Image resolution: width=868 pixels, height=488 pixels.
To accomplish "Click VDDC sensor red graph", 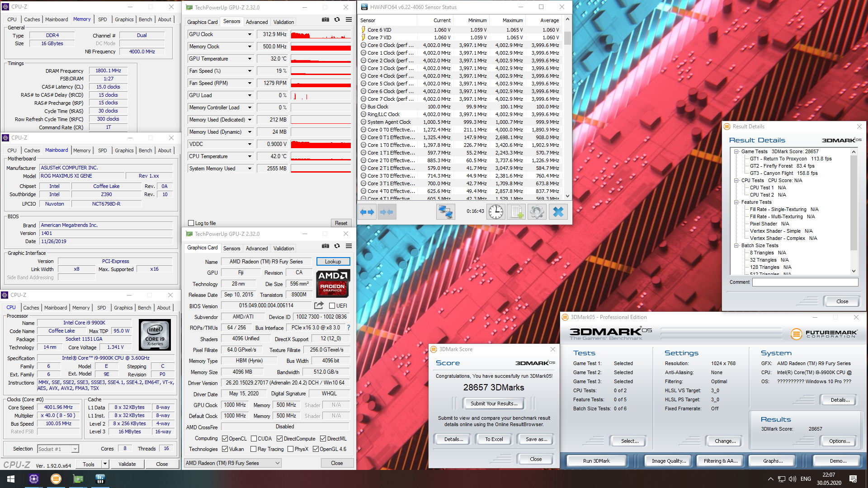I will coord(321,144).
